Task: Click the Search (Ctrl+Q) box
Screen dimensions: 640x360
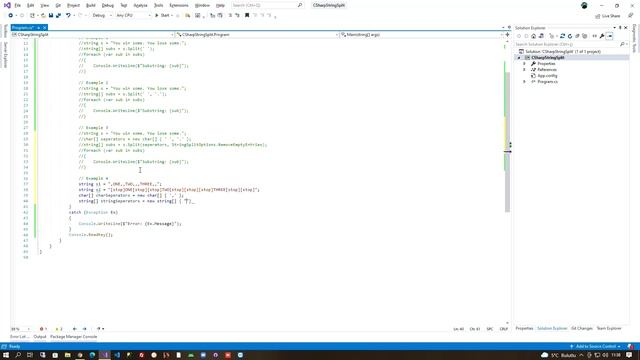Action: tap(267, 5)
